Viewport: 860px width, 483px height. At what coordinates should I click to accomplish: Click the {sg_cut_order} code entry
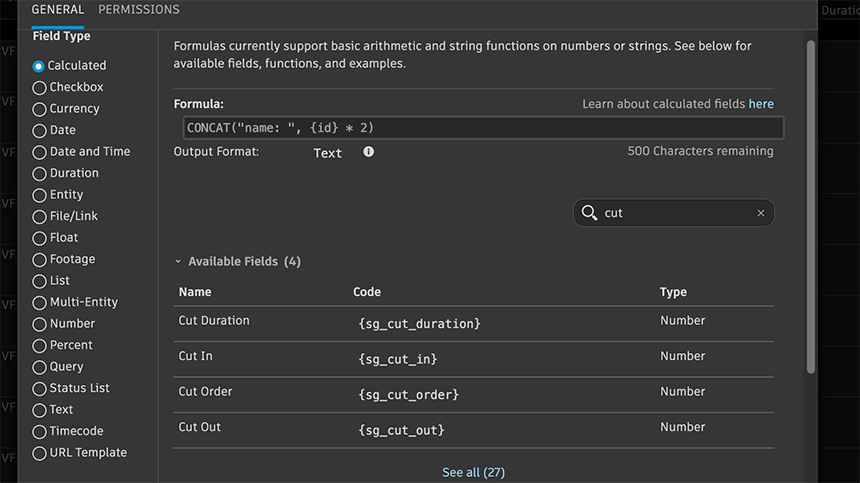[x=408, y=395]
